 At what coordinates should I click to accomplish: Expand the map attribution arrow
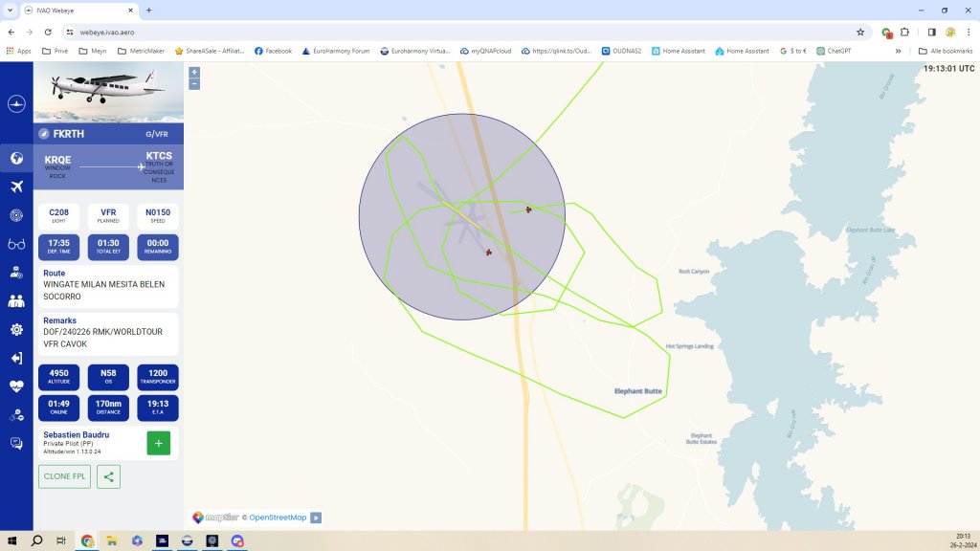coord(316,518)
